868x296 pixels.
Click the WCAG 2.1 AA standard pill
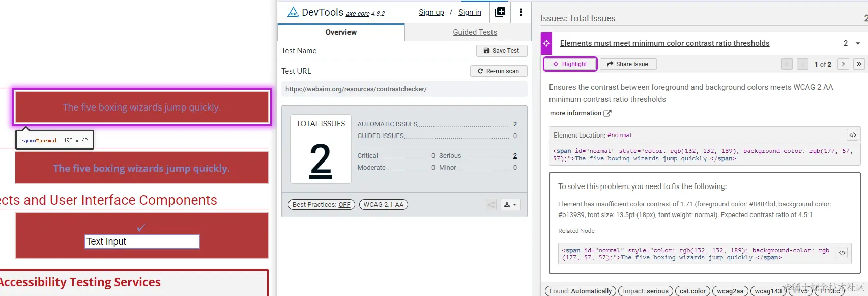384,205
